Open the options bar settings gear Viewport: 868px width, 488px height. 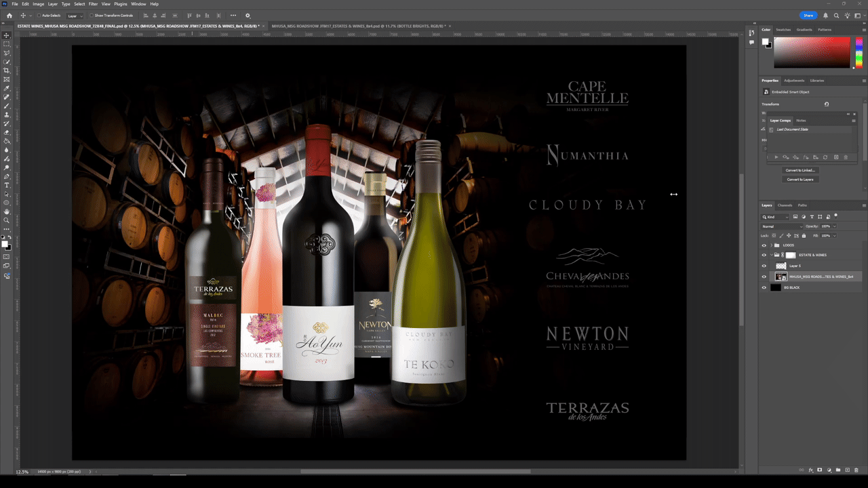248,15
